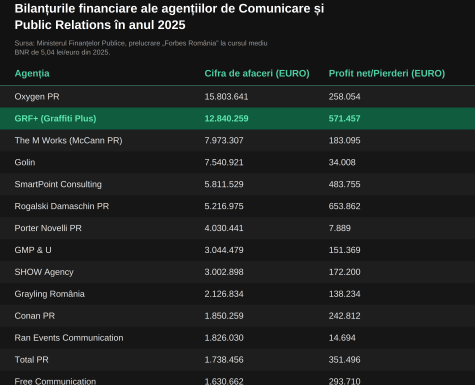Viewport: 475px width, 385px height.
Task: Click SHOW Agency turnover 3.002.898
Action: (224, 272)
